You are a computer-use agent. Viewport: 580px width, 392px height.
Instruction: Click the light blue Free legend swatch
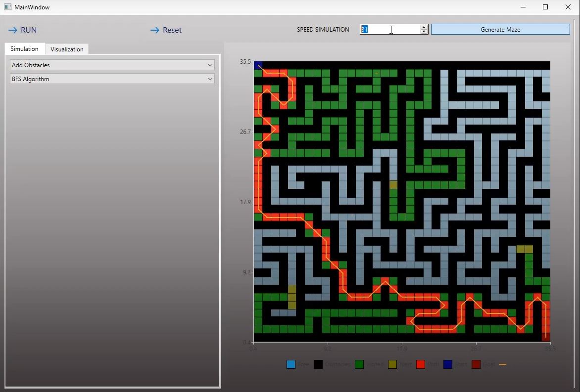pos(291,364)
